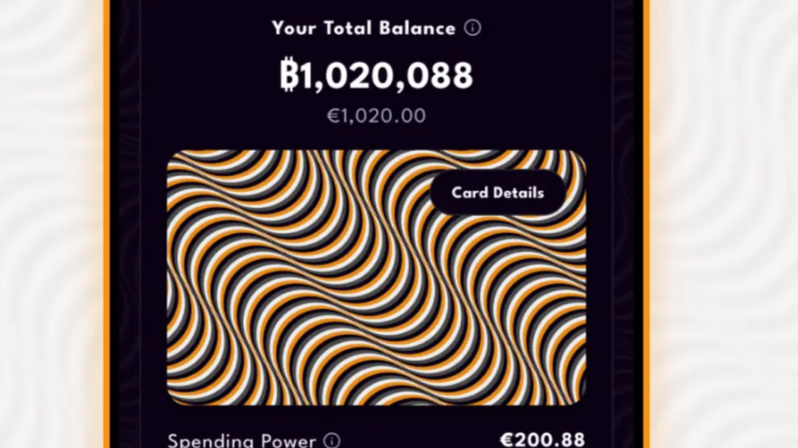Screen dimensions: 798x448
Task: Click the orange left border of the phone frame
Action: click(x=106, y=224)
